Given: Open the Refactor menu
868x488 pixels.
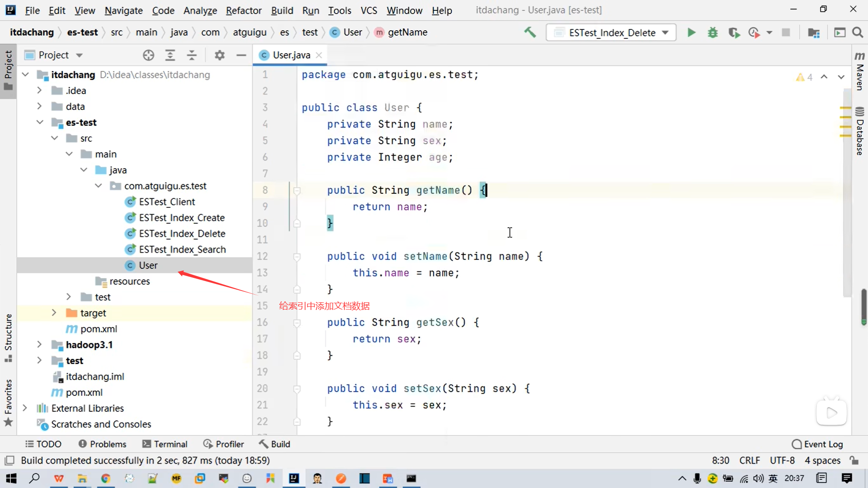Looking at the screenshot, I should coord(243,10).
